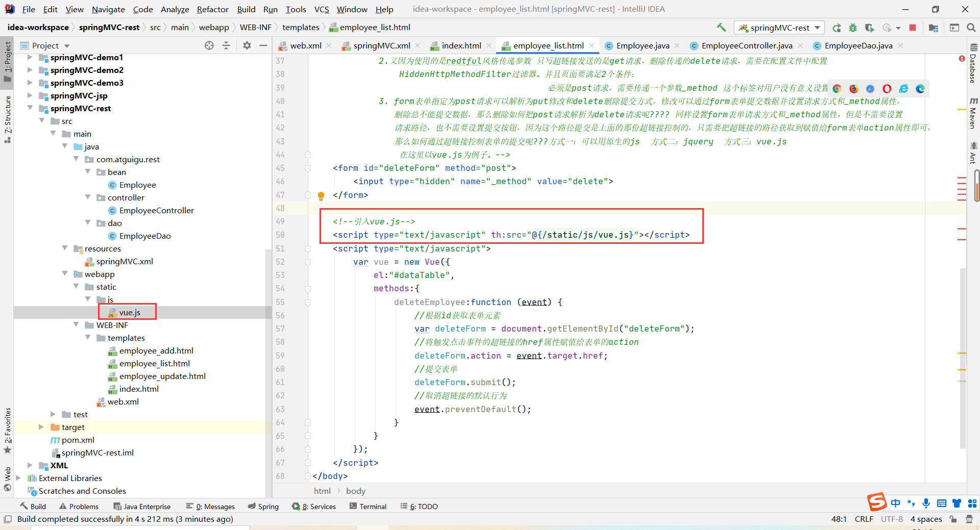Collapse the templates folder
This screenshot has height=530, width=980.
click(x=88, y=338)
